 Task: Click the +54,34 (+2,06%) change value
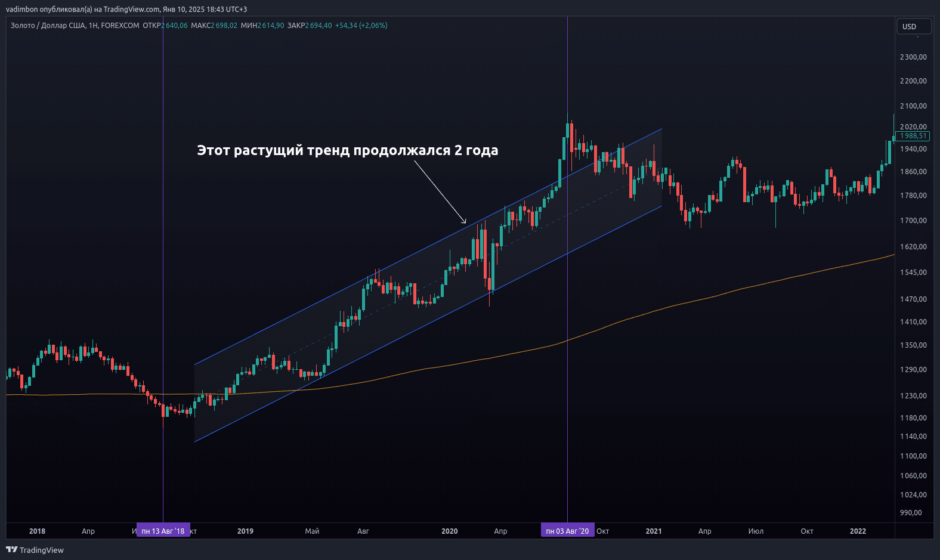click(361, 26)
